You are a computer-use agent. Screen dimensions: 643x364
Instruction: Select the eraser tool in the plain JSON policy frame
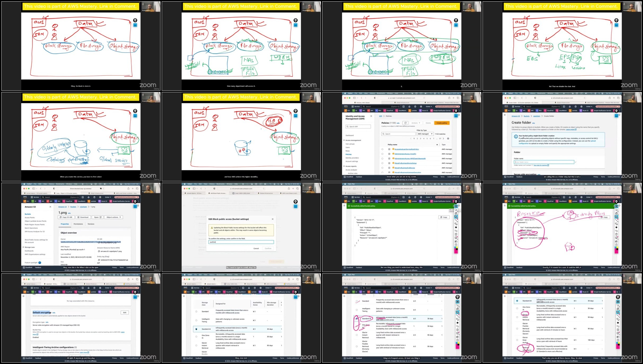(456, 224)
